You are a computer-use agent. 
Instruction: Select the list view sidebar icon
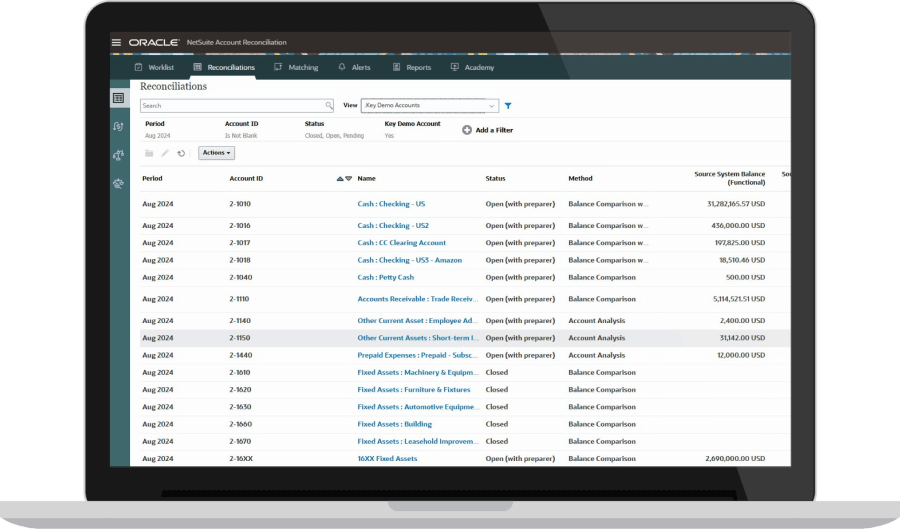click(118, 98)
